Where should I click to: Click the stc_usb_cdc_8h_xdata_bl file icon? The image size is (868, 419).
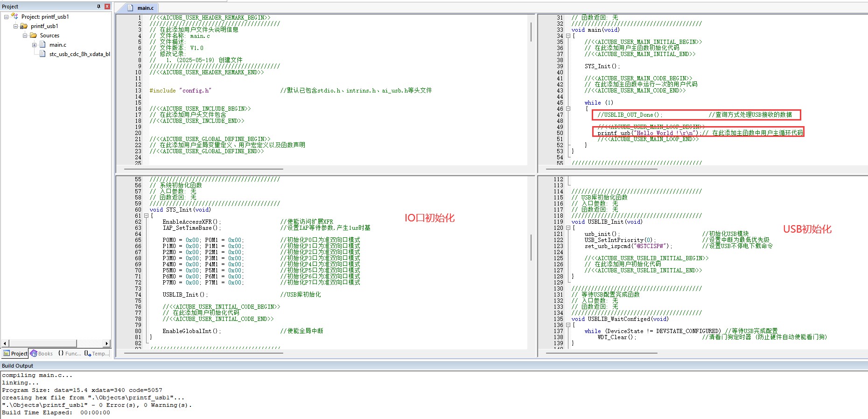pos(42,54)
